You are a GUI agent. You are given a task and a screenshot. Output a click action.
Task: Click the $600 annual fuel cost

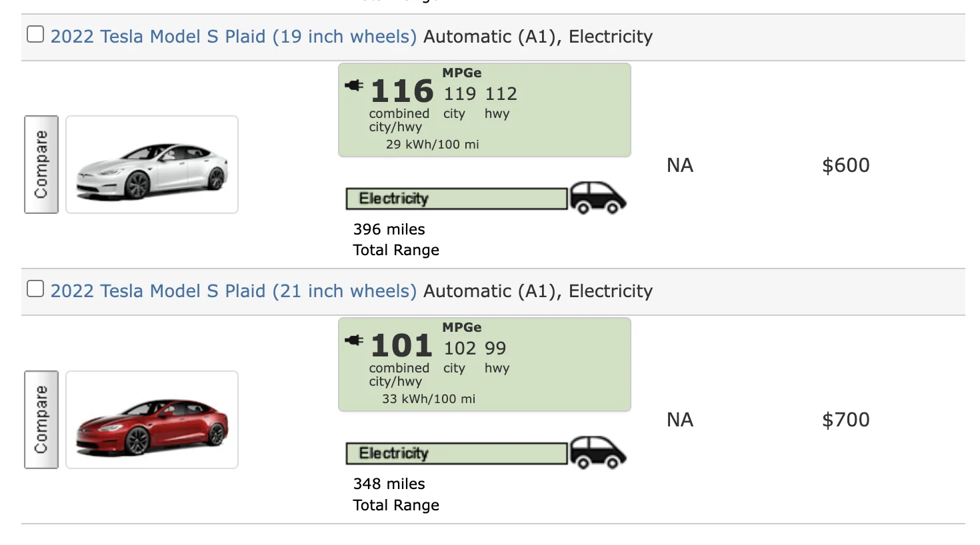(845, 165)
